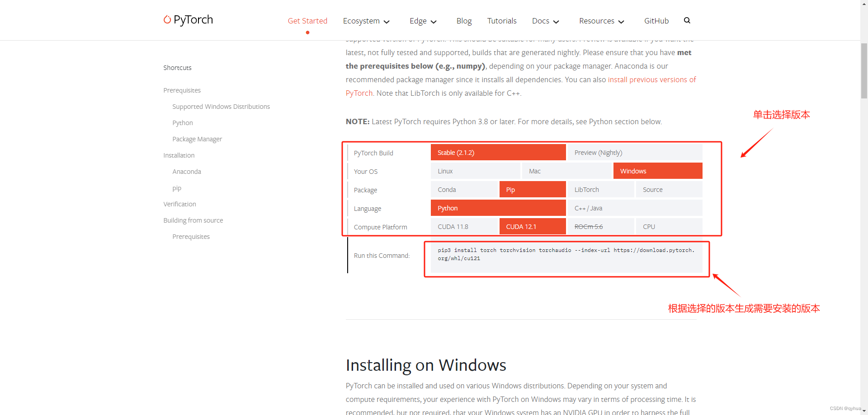Viewport: 868px width, 415px height.
Task: Expand the Docs dropdown menu
Action: coord(546,21)
